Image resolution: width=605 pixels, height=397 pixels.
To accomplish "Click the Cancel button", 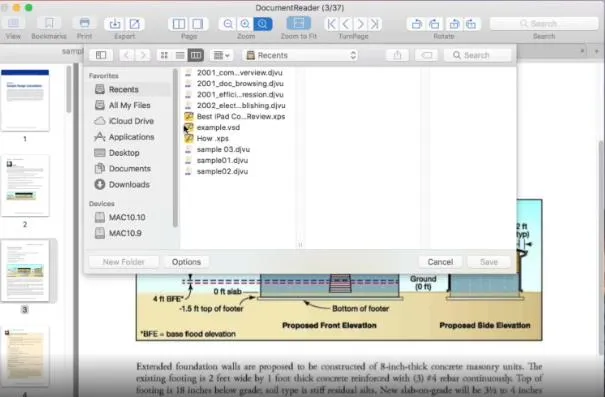I will point(440,262).
